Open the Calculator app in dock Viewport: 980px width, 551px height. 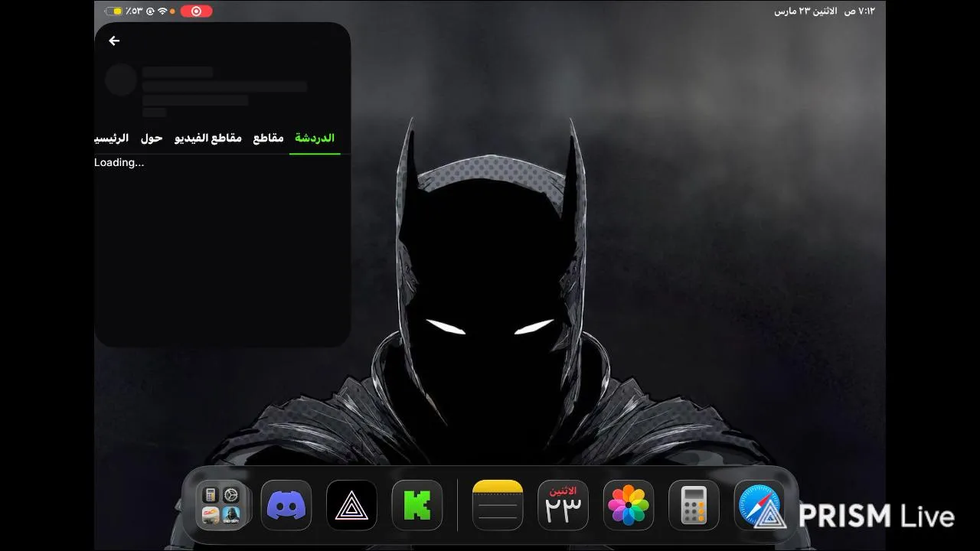tap(694, 505)
